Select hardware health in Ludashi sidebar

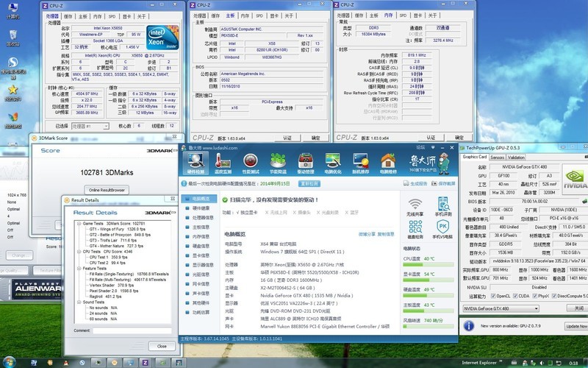[201, 208]
